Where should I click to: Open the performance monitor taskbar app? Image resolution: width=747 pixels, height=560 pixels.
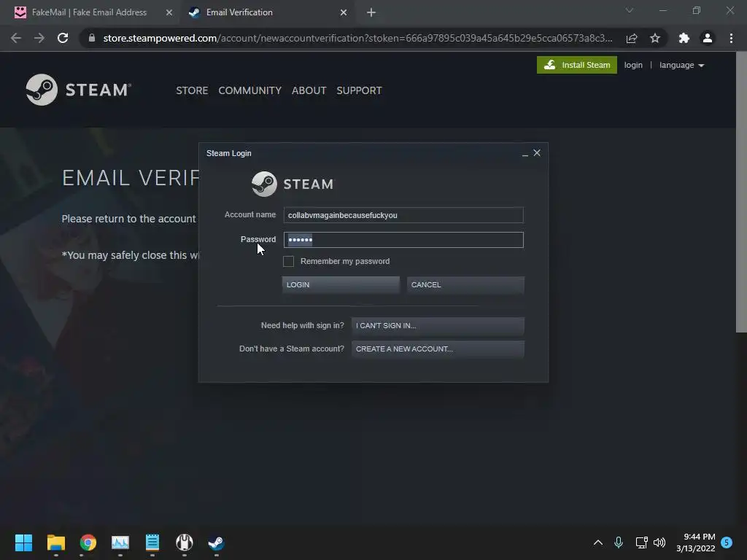coord(120,542)
